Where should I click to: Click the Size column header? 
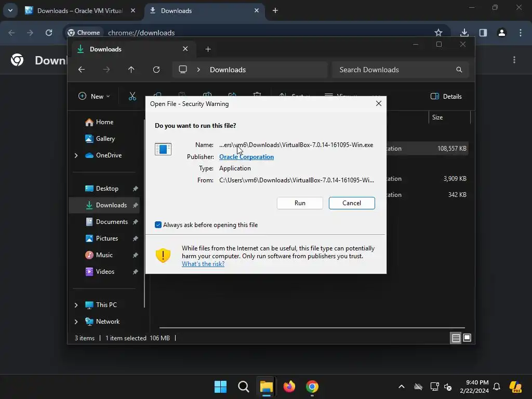pyautogui.click(x=449, y=117)
